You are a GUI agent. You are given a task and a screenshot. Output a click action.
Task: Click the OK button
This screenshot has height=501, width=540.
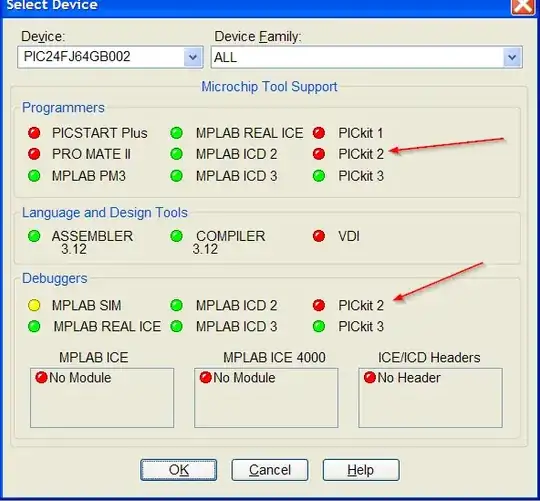[178, 470]
